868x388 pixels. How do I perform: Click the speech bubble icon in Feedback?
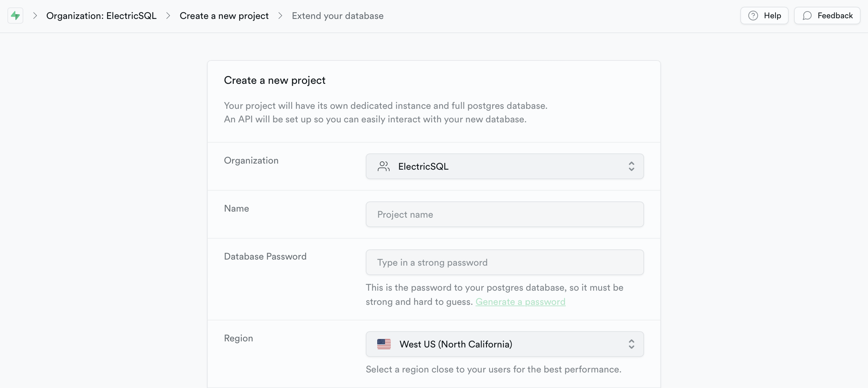(807, 16)
